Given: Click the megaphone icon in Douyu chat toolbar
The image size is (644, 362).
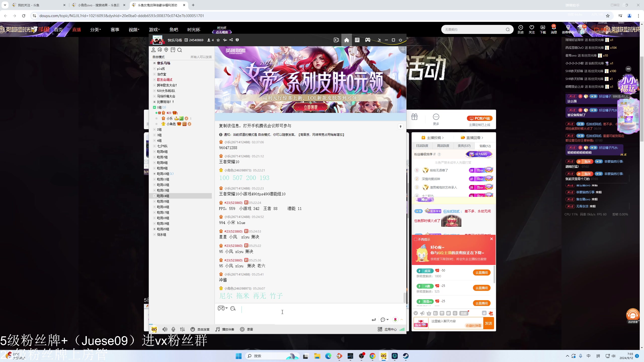Looking at the screenshot, I should tap(422, 313).
